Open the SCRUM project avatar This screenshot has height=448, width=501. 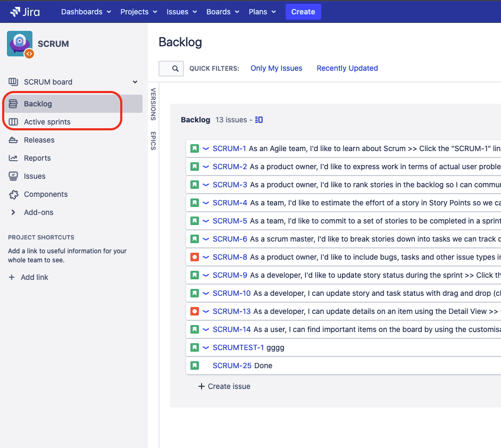point(20,44)
